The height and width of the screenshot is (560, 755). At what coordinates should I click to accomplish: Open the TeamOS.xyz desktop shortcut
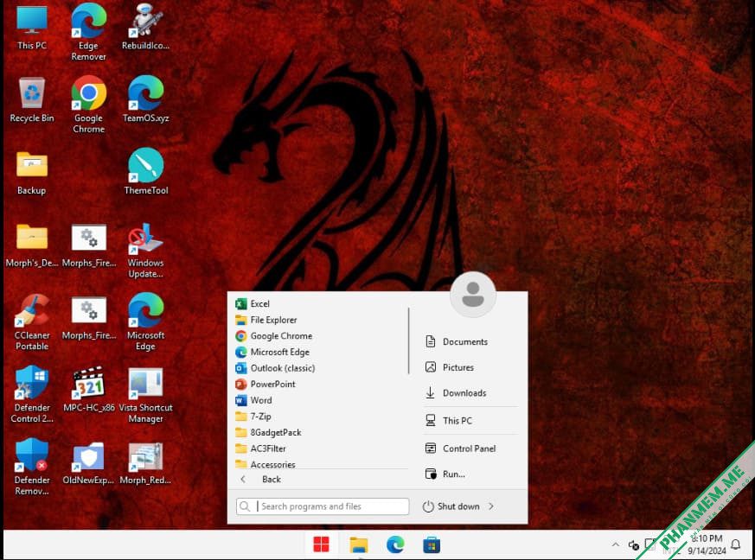pyautogui.click(x=145, y=99)
